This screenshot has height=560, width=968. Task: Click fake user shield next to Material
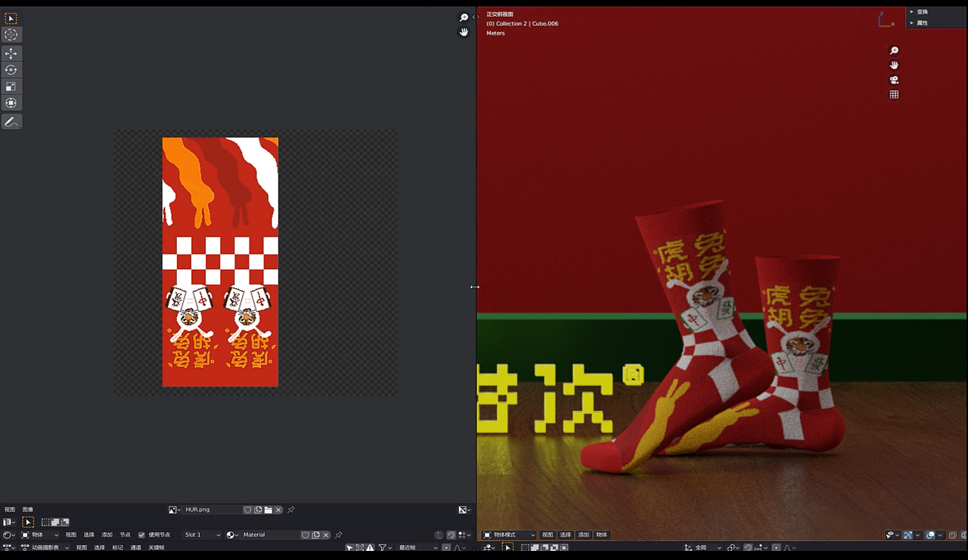tap(305, 535)
